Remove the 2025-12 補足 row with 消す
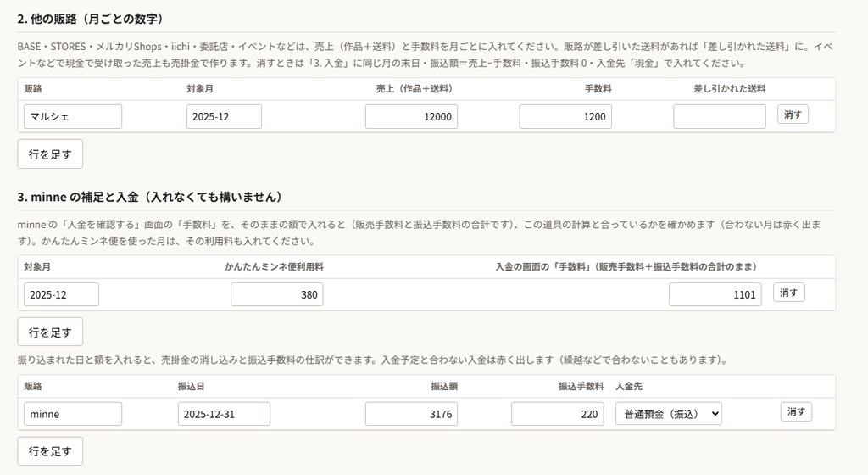 (789, 293)
